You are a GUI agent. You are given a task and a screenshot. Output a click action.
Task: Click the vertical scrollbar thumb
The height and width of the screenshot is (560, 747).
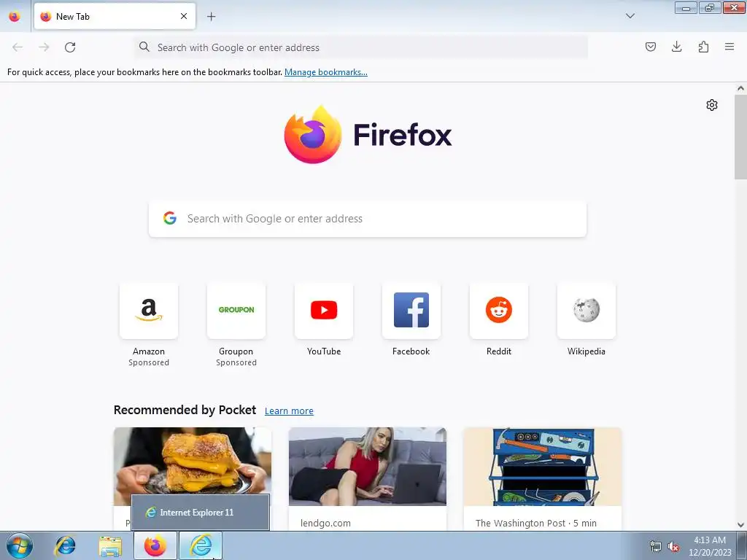pos(740,136)
